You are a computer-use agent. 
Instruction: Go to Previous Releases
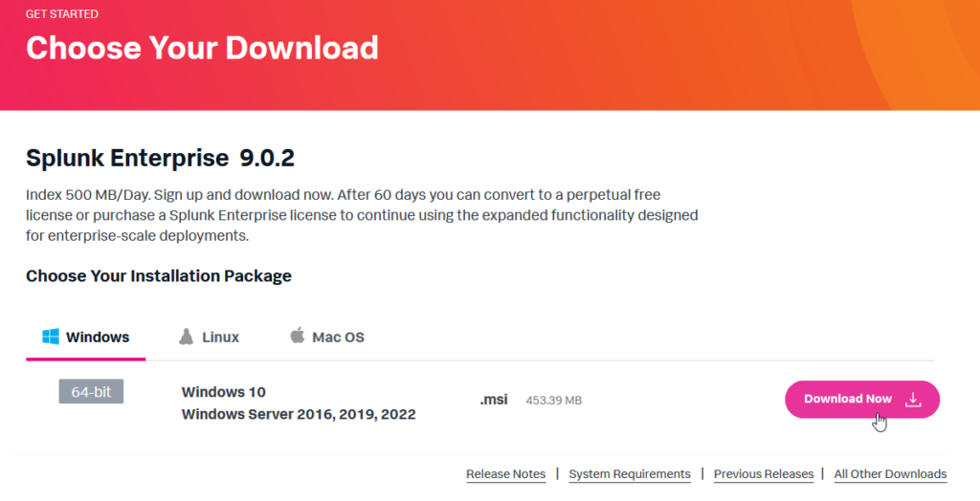tap(764, 474)
